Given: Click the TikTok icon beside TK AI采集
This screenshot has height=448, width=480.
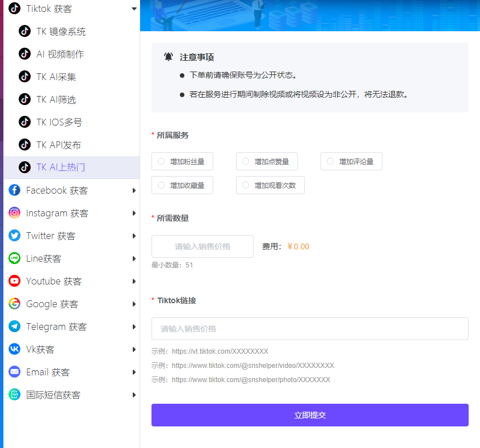Looking at the screenshot, I should click(x=24, y=76).
